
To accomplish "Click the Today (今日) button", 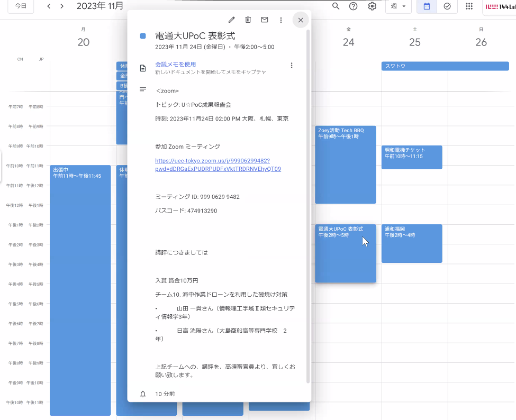I will tap(21, 6).
